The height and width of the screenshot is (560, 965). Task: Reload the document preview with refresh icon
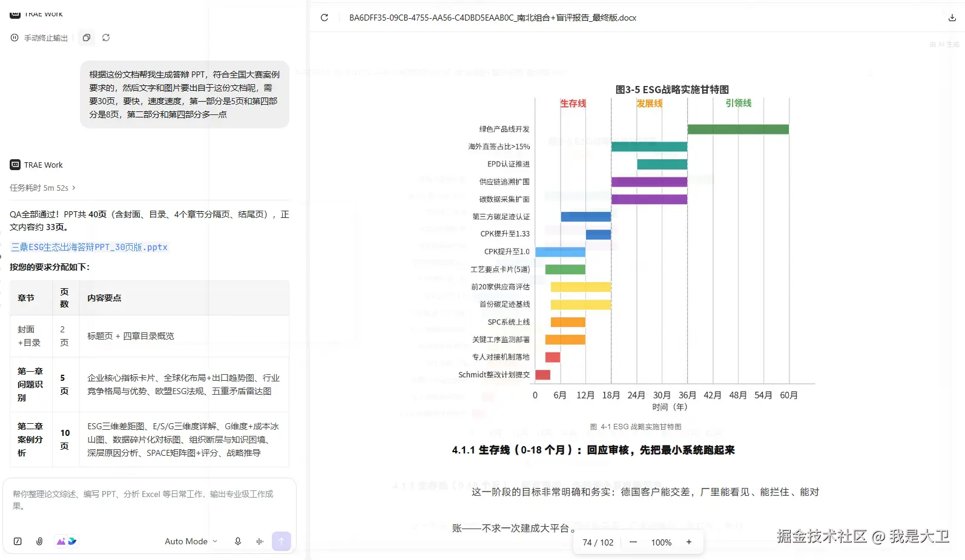pyautogui.click(x=324, y=18)
